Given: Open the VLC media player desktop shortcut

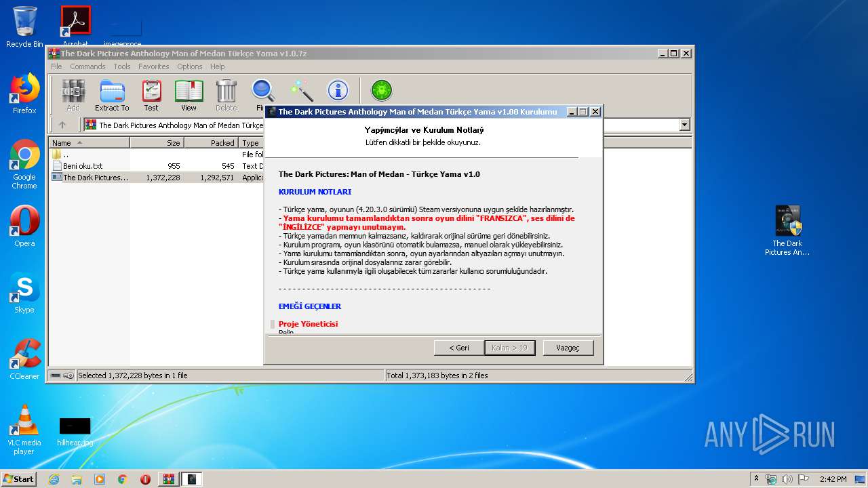Looking at the screenshot, I should pos(24,430).
